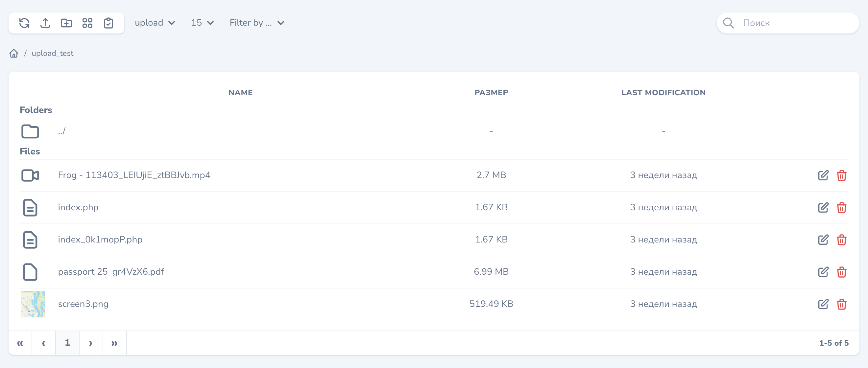Click the refresh icon in toolbar

click(24, 23)
